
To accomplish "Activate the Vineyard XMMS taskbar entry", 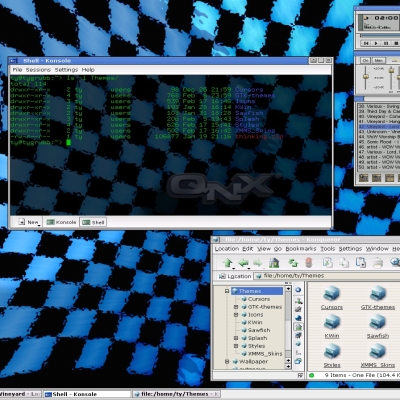I will (x=20, y=394).
